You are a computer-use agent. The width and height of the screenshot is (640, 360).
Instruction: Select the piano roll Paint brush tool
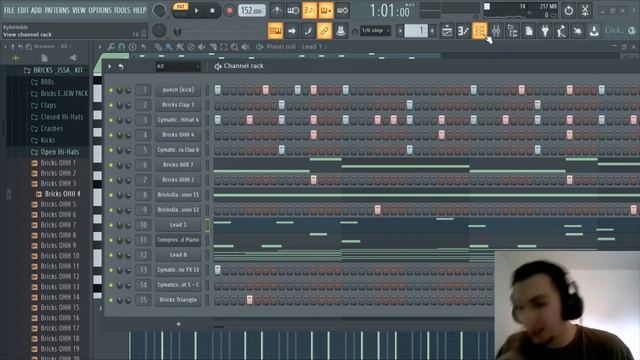169,47
